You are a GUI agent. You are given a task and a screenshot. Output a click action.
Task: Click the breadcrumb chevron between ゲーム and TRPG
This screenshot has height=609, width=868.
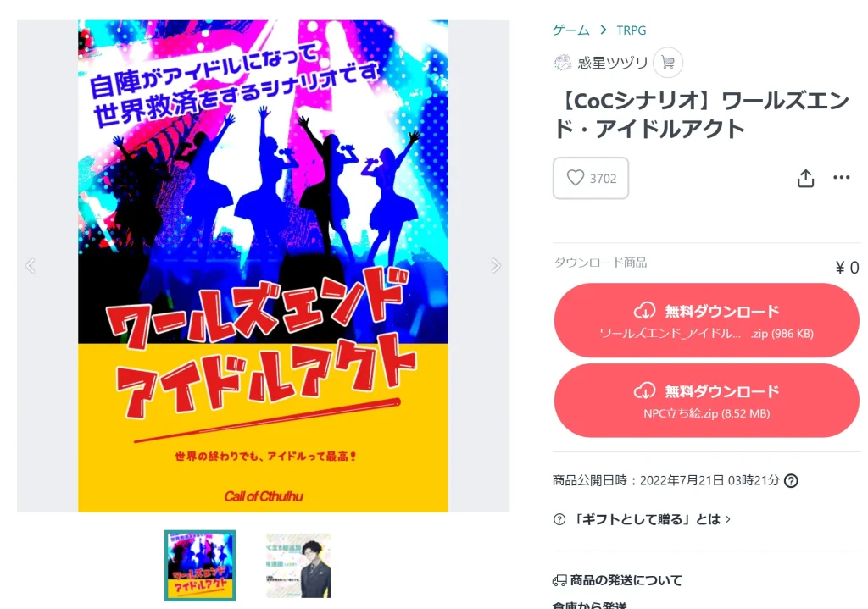pos(604,30)
